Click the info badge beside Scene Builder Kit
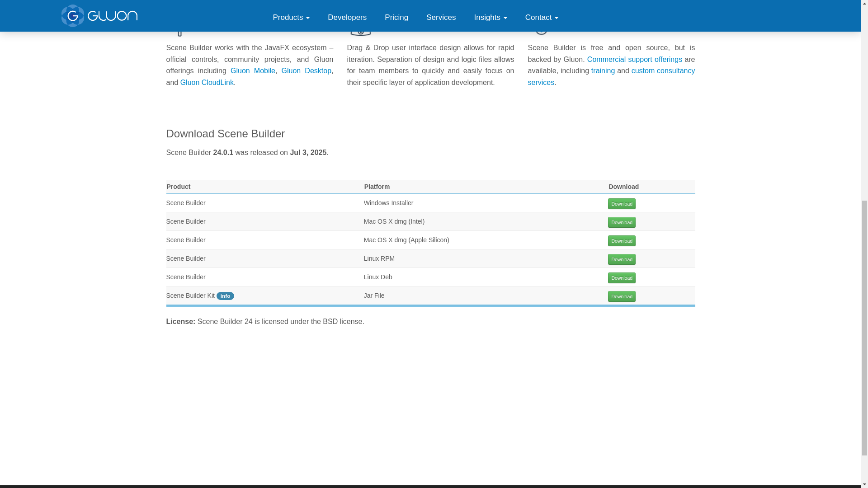 point(225,296)
